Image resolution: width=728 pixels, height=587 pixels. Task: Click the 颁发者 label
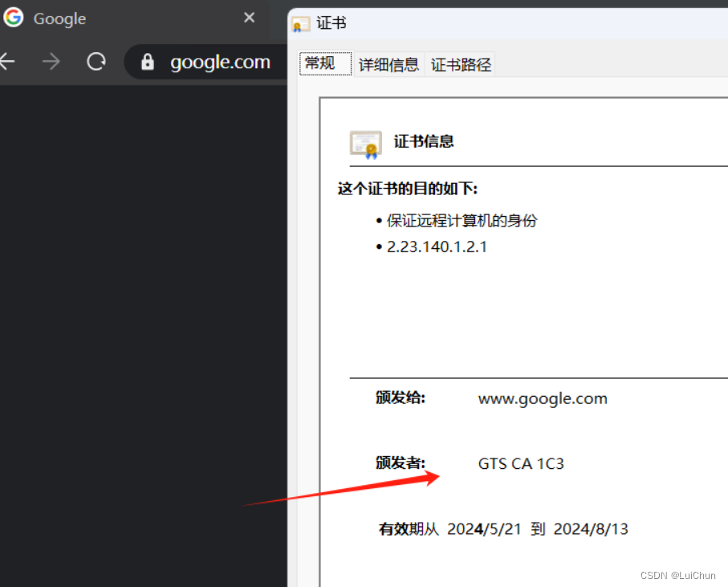(x=401, y=463)
